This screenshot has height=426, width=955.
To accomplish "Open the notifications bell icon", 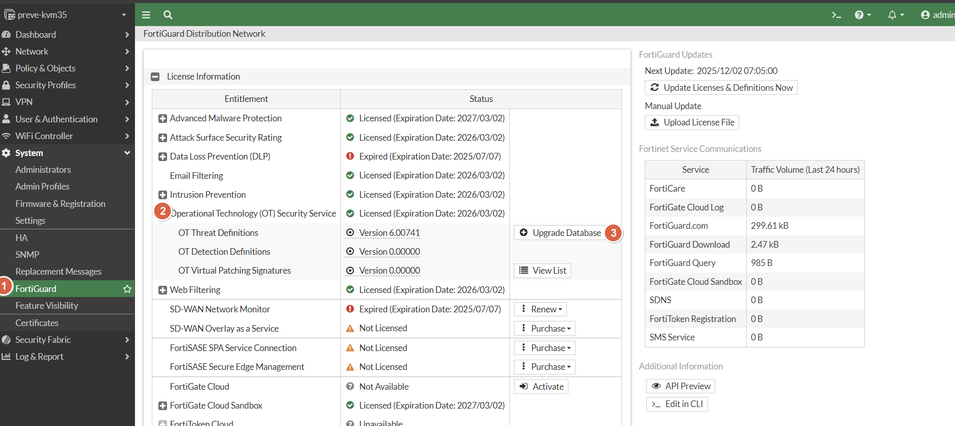I will (893, 15).
